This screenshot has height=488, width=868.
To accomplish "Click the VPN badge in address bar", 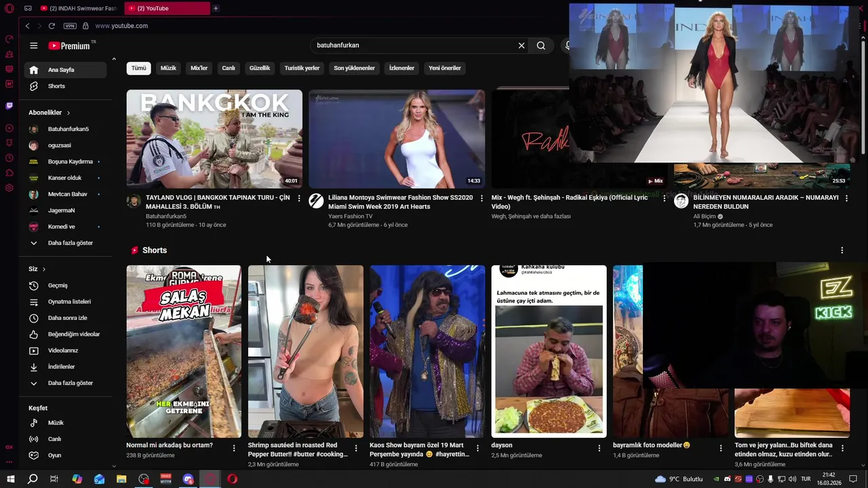I will (x=70, y=26).
